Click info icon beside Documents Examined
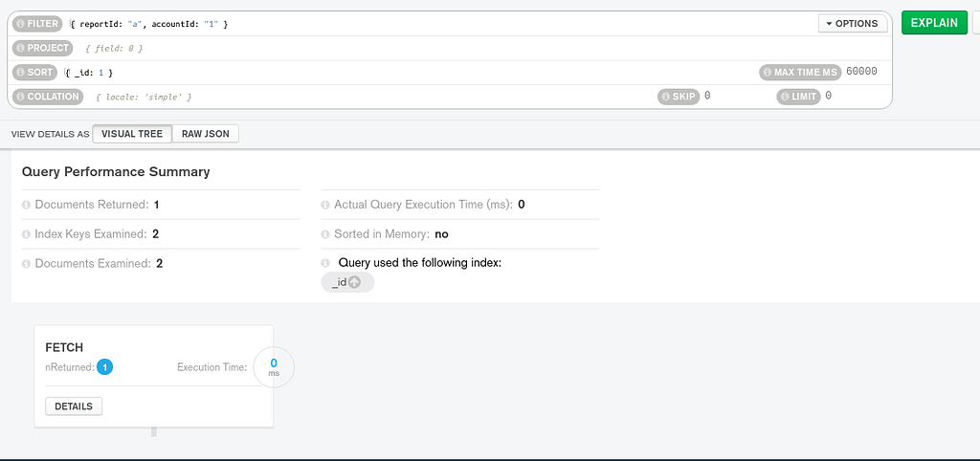Viewport: 980px width, 461px height. [26, 264]
